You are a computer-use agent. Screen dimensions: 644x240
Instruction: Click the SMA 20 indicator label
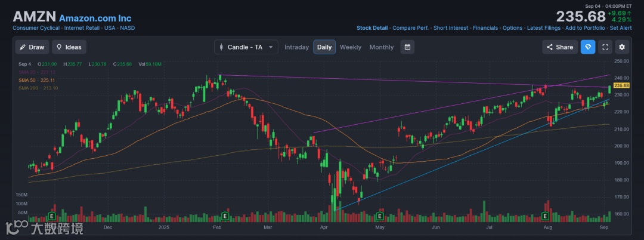(36, 72)
